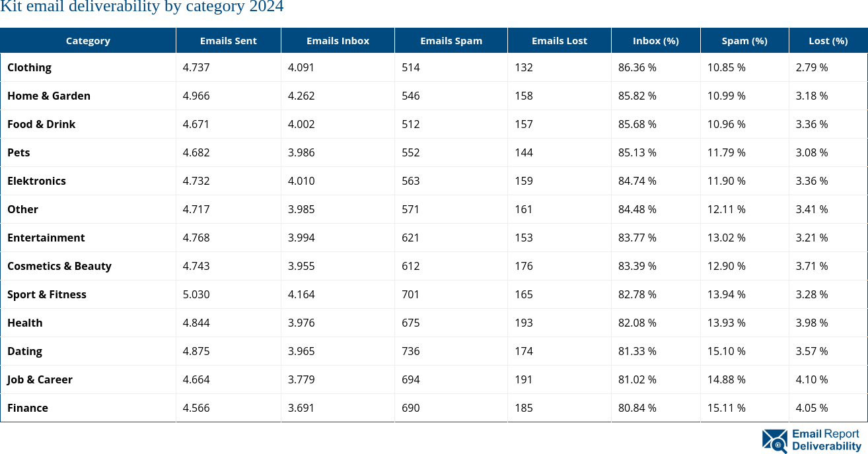
Task: Select the Dating category cell
Action: [x=88, y=351]
